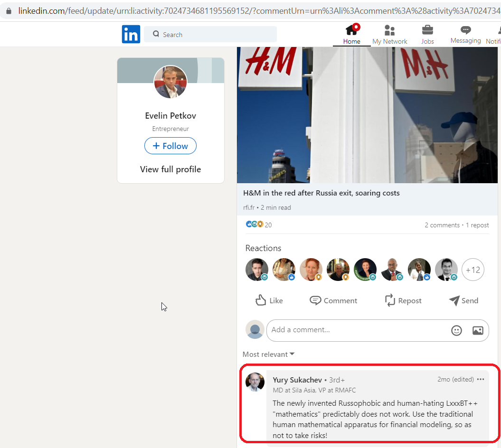Open the H&M article image
This screenshot has height=448, width=501.
pos(367,115)
